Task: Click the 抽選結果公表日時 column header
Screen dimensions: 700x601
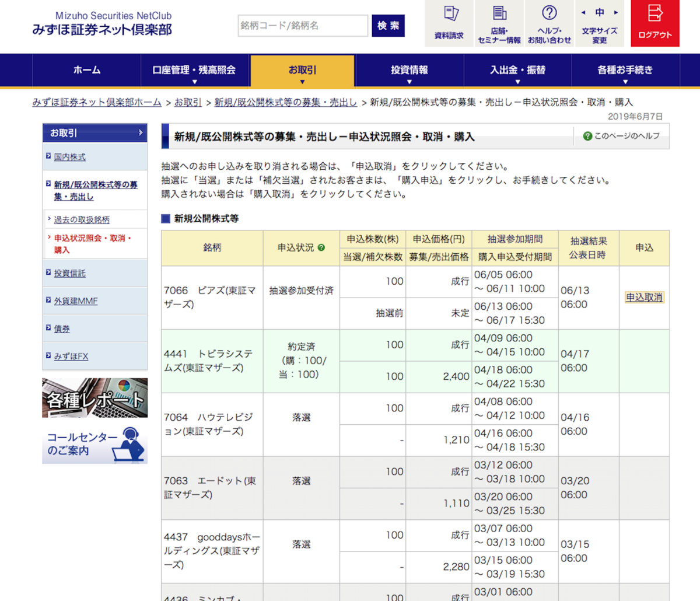Action: [589, 248]
